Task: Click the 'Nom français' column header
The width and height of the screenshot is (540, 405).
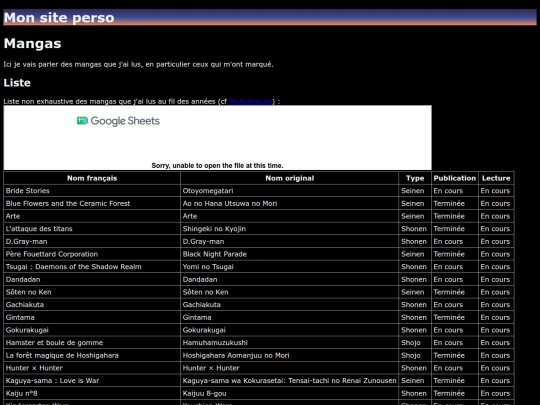Action: [92, 178]
